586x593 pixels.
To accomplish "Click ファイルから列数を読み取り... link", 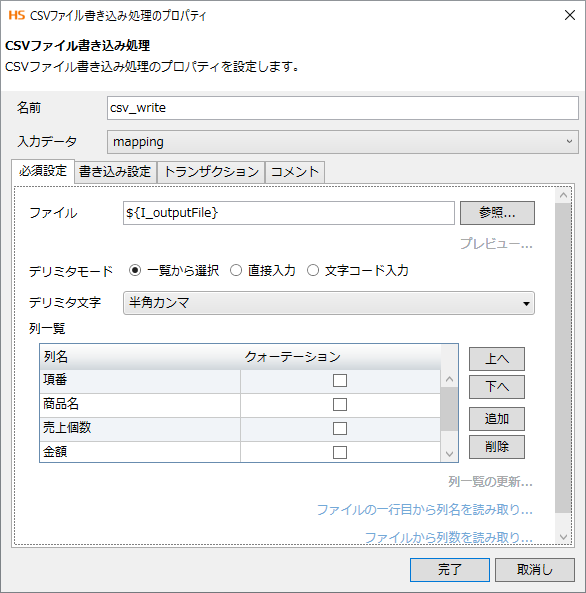I will point(449,537).
